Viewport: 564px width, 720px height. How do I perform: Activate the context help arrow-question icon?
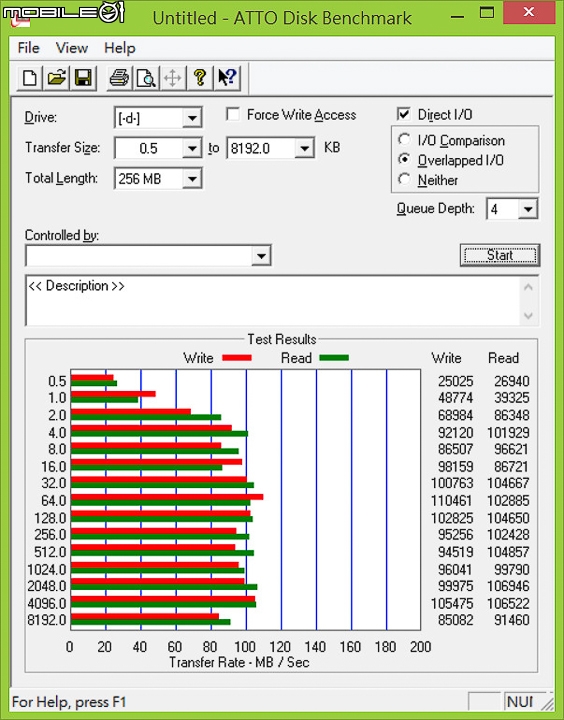point(227,78)
